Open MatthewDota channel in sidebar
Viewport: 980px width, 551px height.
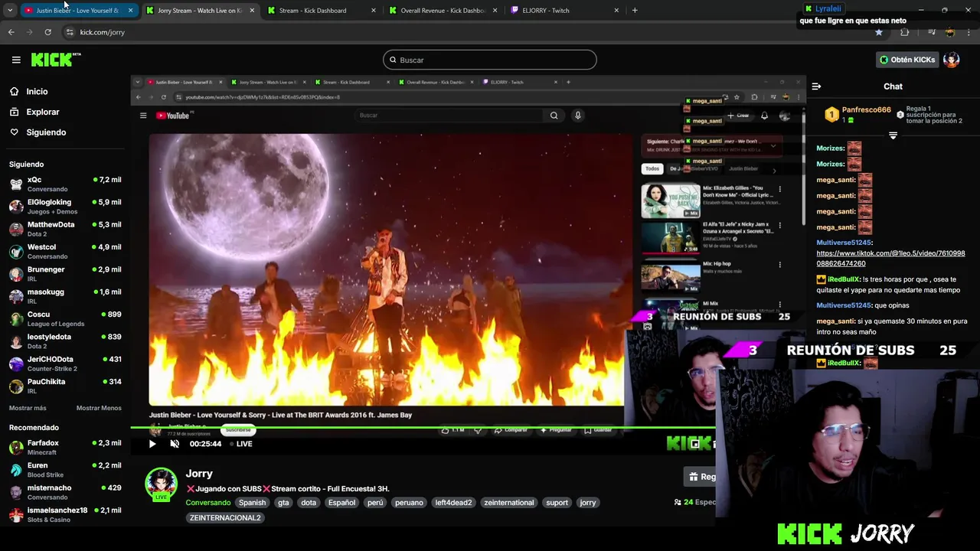point(65,229)
